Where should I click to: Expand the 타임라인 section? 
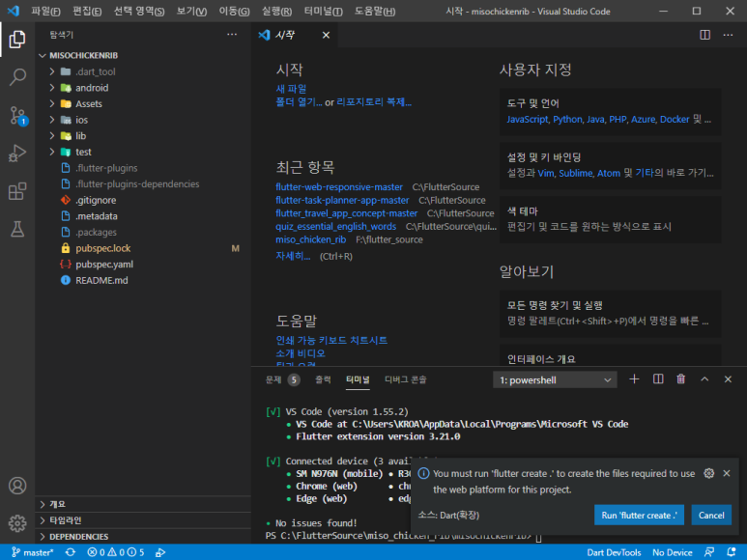coord(143,520)
